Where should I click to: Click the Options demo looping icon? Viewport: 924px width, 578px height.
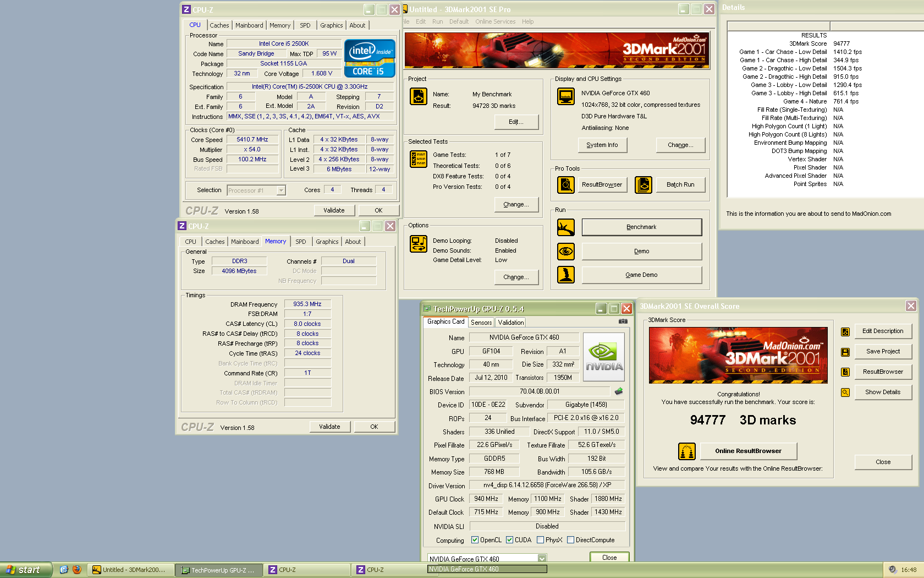(x=419, y=244)
